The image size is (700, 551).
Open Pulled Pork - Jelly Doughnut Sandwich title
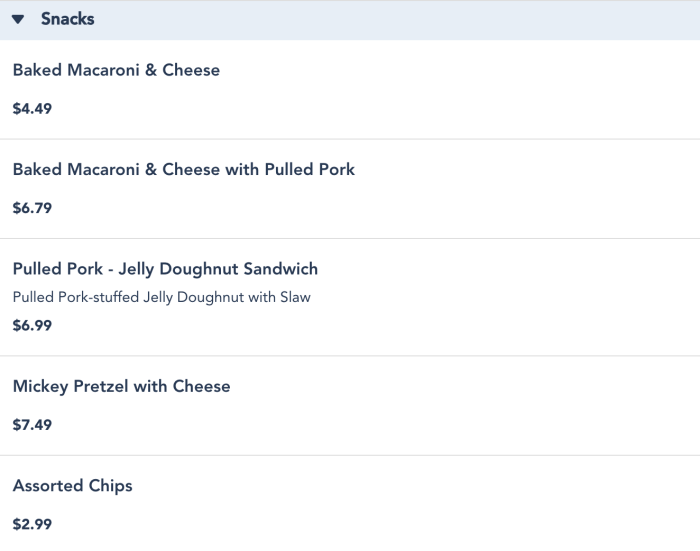(x=165, y=269)
